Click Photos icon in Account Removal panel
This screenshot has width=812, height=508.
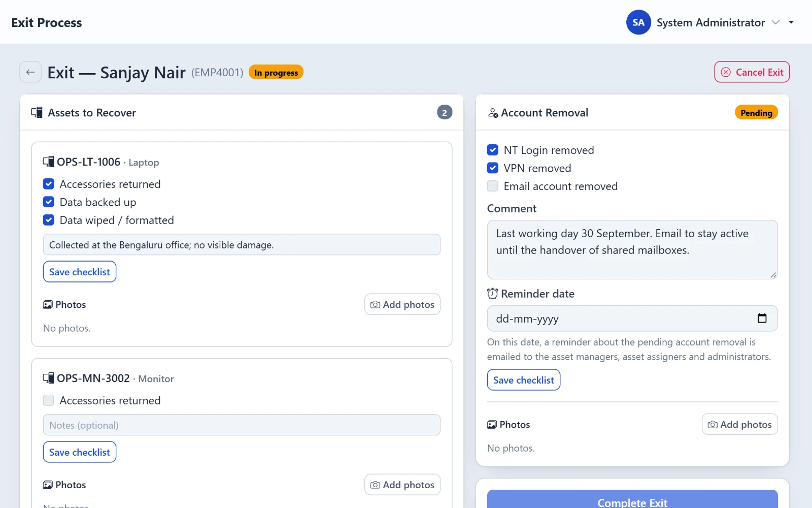coord(492,425)
